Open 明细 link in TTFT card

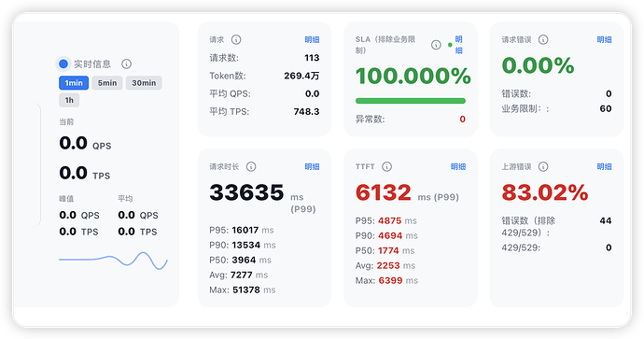click(458, 166)
